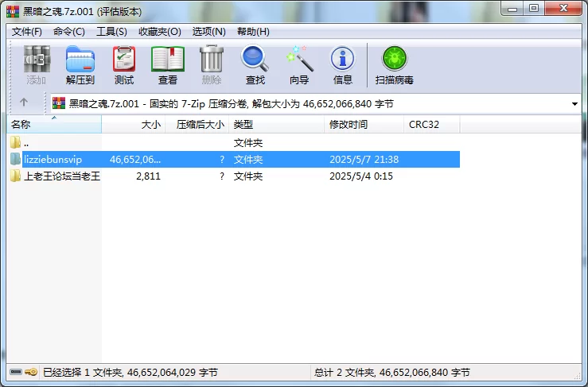Click the 解压到 (Extract To) toolbar icon
The image size is (588, 387).
80,65
